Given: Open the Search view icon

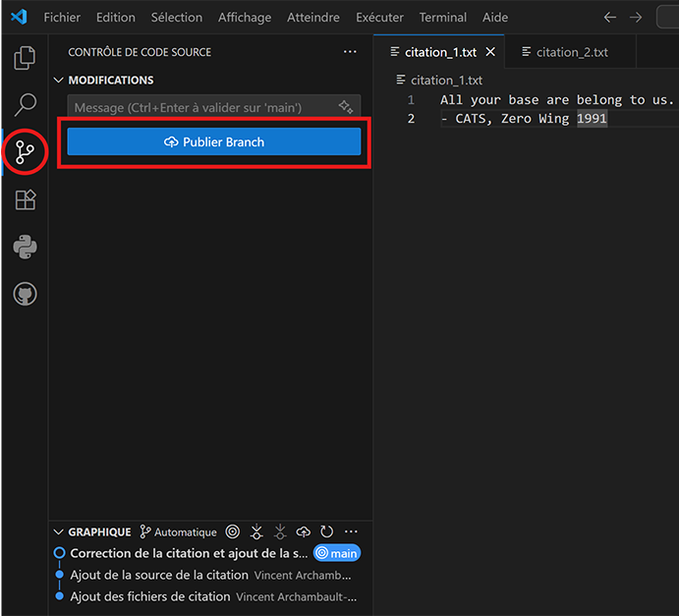Looking at the screenshot, I should click(x=25, y=104).
